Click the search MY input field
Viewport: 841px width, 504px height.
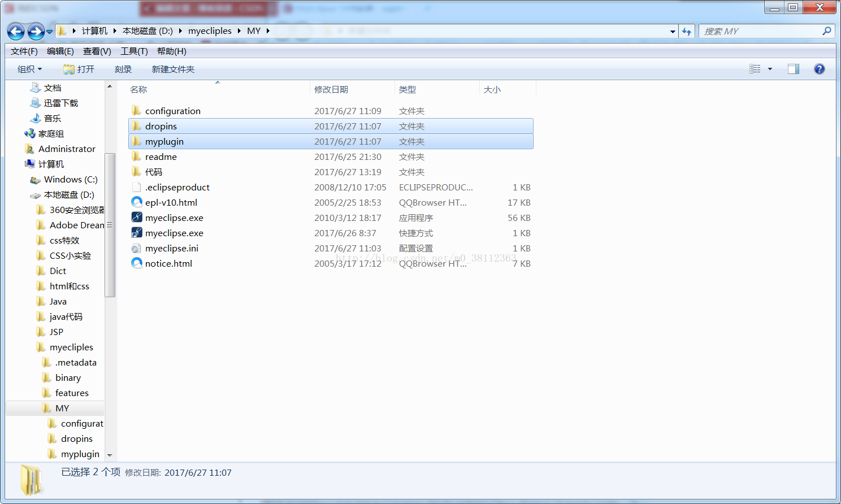(760, 32)
